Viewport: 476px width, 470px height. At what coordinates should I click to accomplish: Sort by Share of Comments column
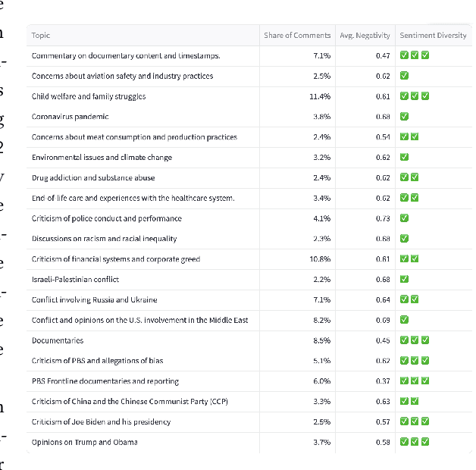(x=297, y=36)
